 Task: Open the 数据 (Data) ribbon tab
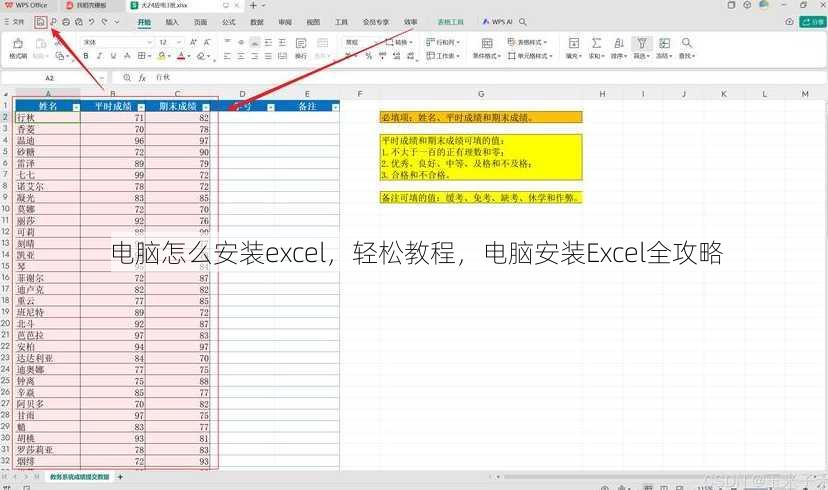coord(257,22)
